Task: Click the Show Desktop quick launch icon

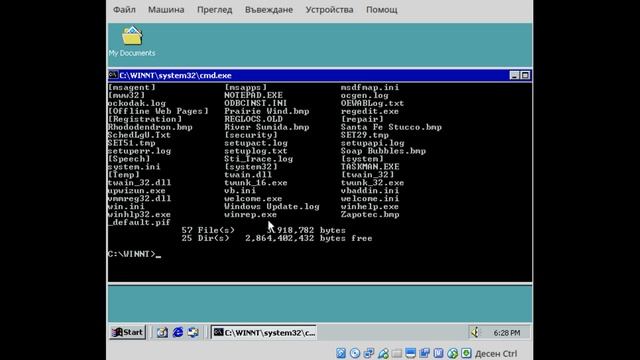Action: click(x=162, y=333)
